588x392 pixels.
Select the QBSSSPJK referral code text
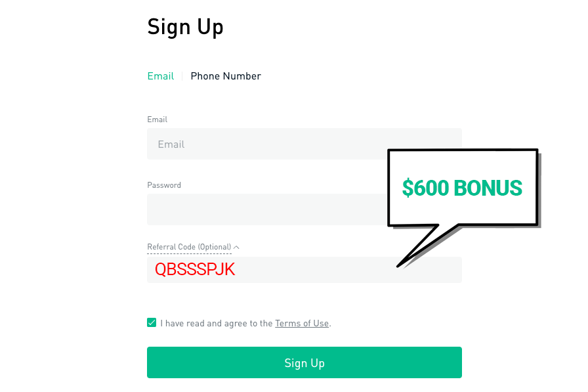[x=194, y=269]
